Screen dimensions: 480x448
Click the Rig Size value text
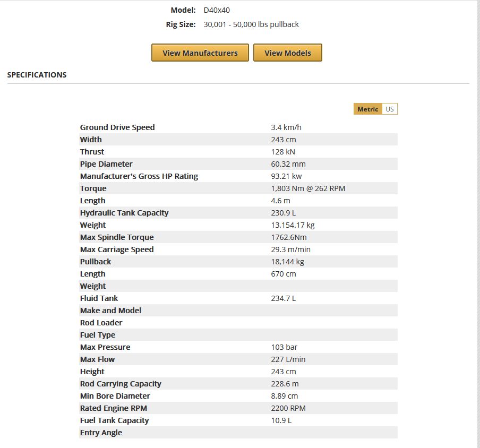(x=251, y=24)
